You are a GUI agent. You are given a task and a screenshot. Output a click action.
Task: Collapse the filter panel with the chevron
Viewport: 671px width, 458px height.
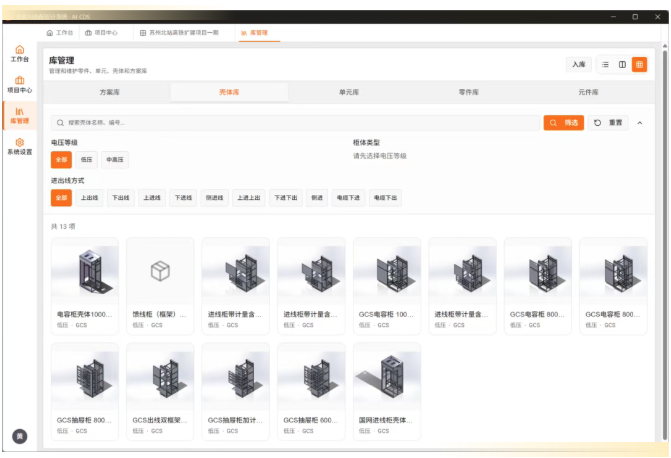coord(640,123)
